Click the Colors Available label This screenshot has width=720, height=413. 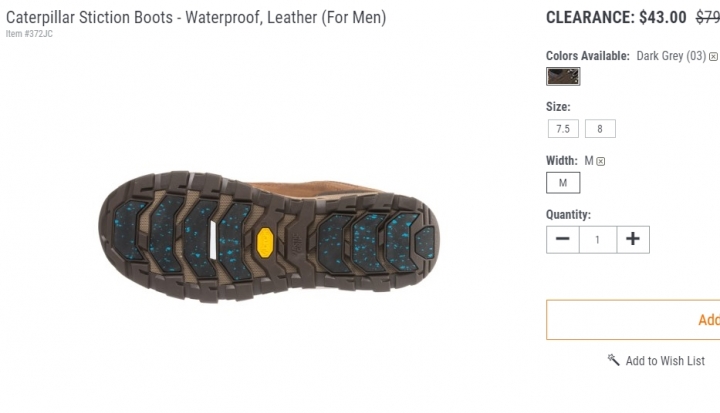588,56
